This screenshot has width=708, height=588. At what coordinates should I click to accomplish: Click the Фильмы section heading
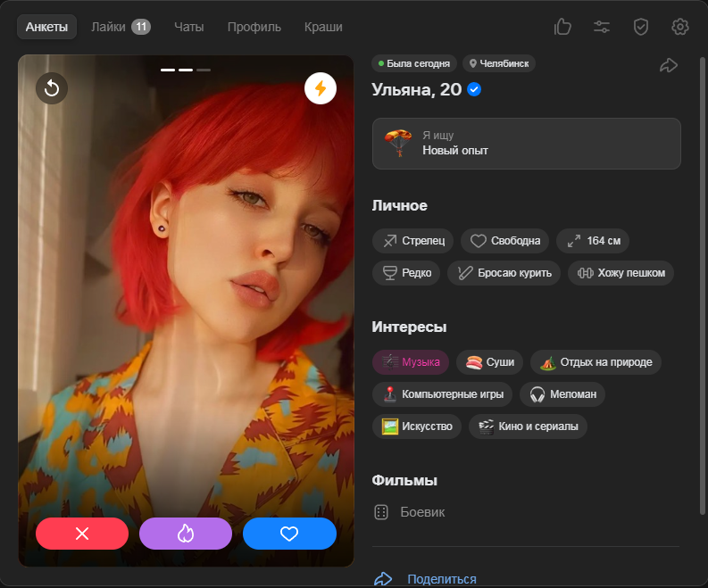point(404,480)
